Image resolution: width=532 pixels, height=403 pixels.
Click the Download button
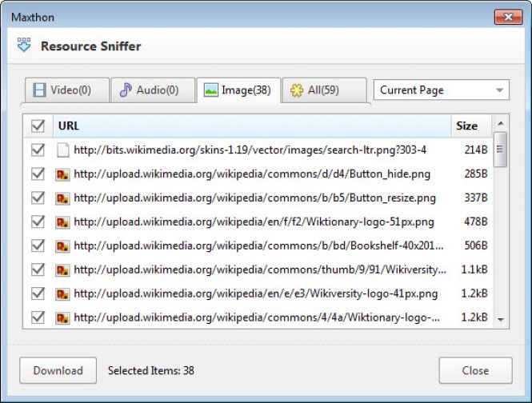pos(58,370)
